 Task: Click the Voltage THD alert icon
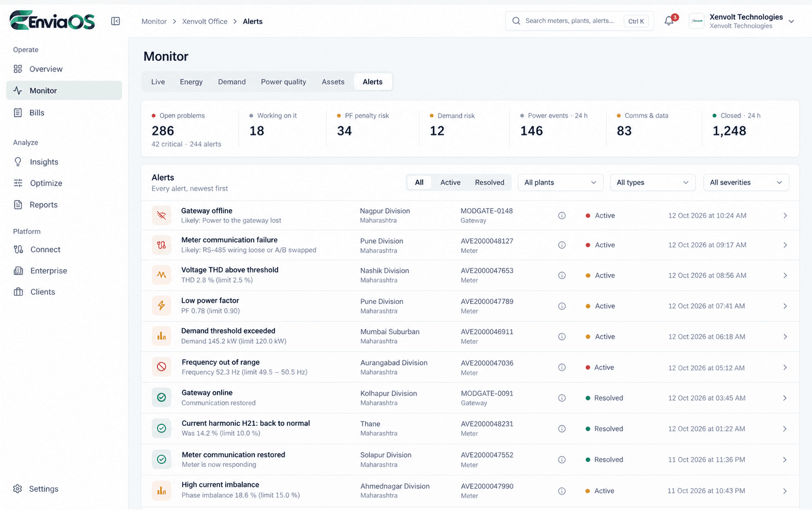162,275
